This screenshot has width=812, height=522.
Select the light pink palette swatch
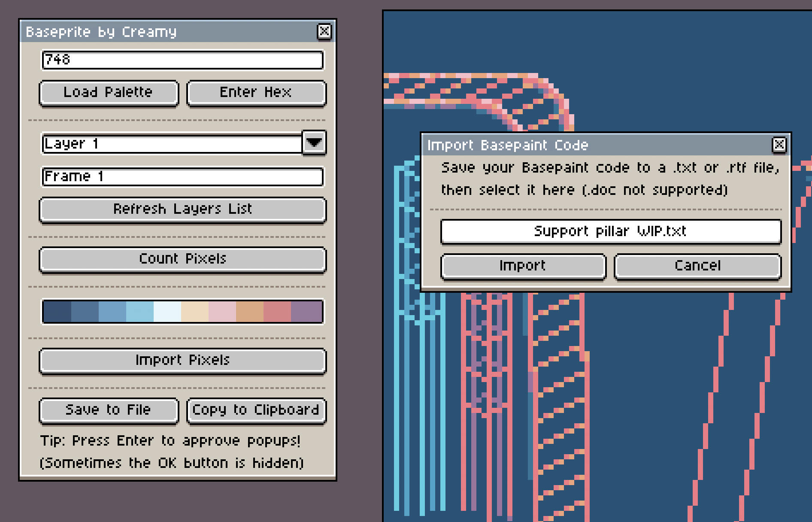tap(222, 311)
